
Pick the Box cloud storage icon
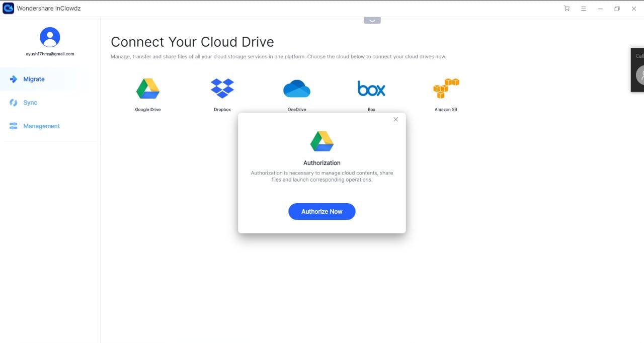pyautogui.click(x=371, y=89)
